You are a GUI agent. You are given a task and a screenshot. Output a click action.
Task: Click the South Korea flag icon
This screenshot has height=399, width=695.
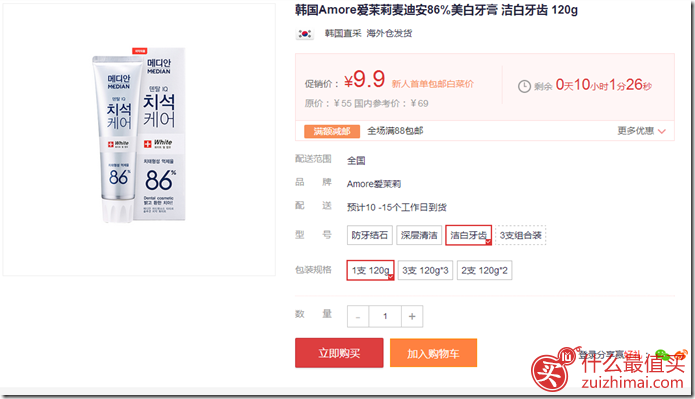[305, 34]
